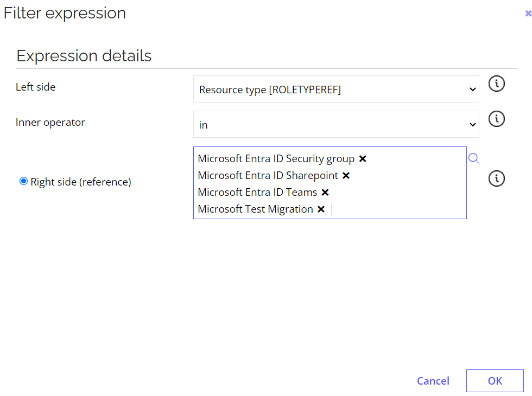Viewport: 532px width, 396px height.
Task: Open info for Inner operator field
Action: coord(496,119)
